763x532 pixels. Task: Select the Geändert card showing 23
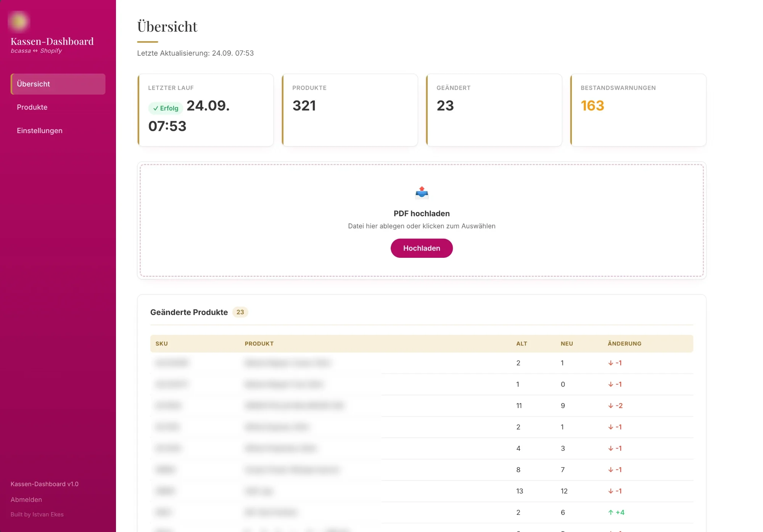[494, 110]
